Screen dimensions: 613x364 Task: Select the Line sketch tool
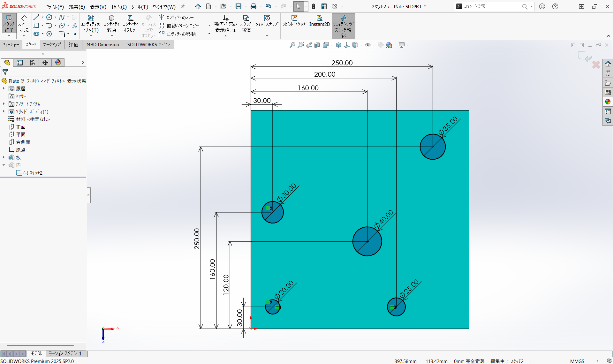36,18
